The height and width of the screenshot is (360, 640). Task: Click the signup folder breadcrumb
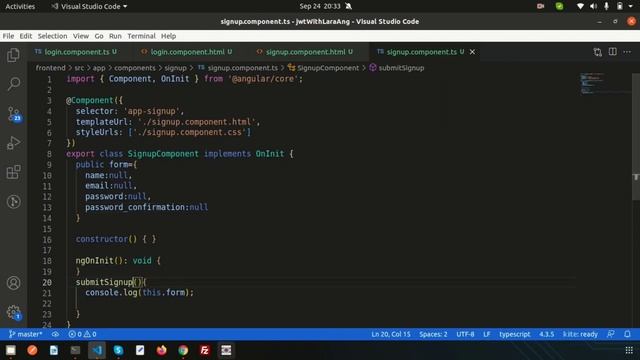tap(176, 68)
